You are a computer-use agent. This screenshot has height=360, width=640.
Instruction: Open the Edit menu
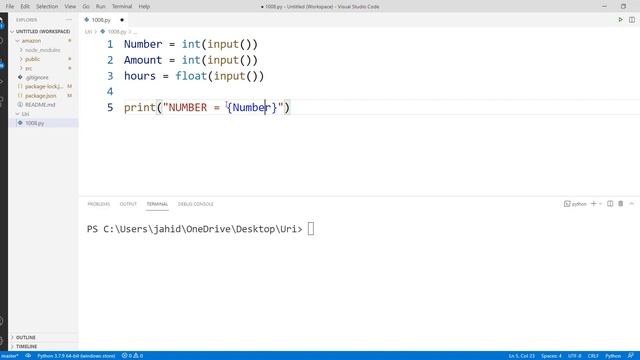tap(25, 7)
